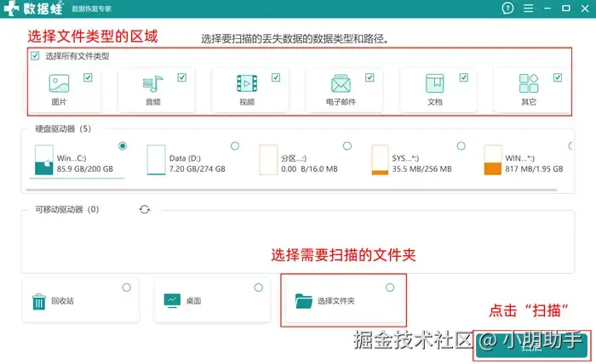The width and height of the screenshot is (596, 364).
Task: Select the SYS 256 MB drive radio button
Action: (x=461, y=145)
